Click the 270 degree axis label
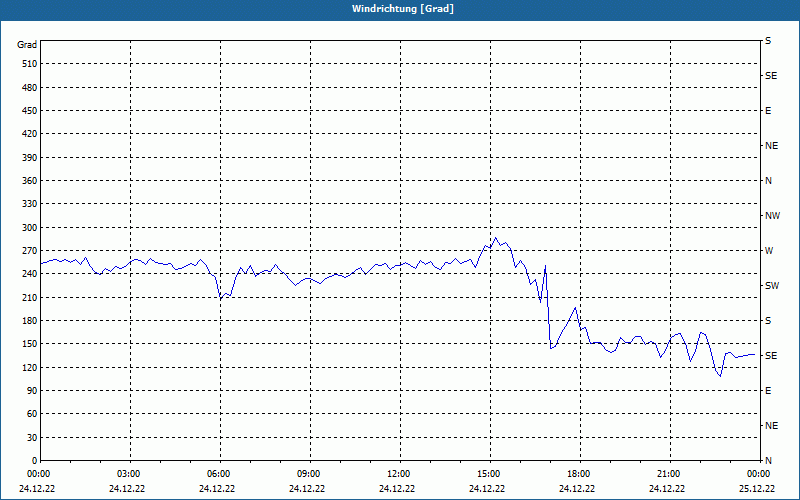This screenshot has width=800, height=500. tap(30, 251)
